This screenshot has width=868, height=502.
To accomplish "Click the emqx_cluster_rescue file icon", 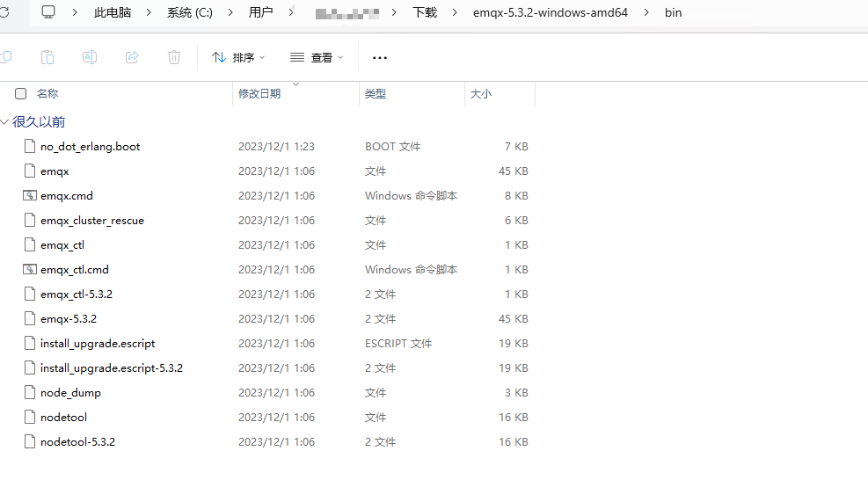I will click(30, 221).
